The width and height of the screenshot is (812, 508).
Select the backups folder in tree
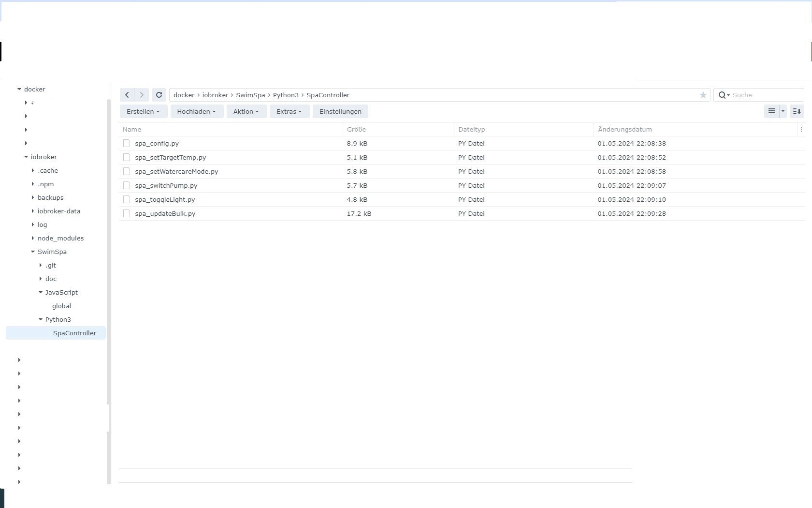pos(51,197)
